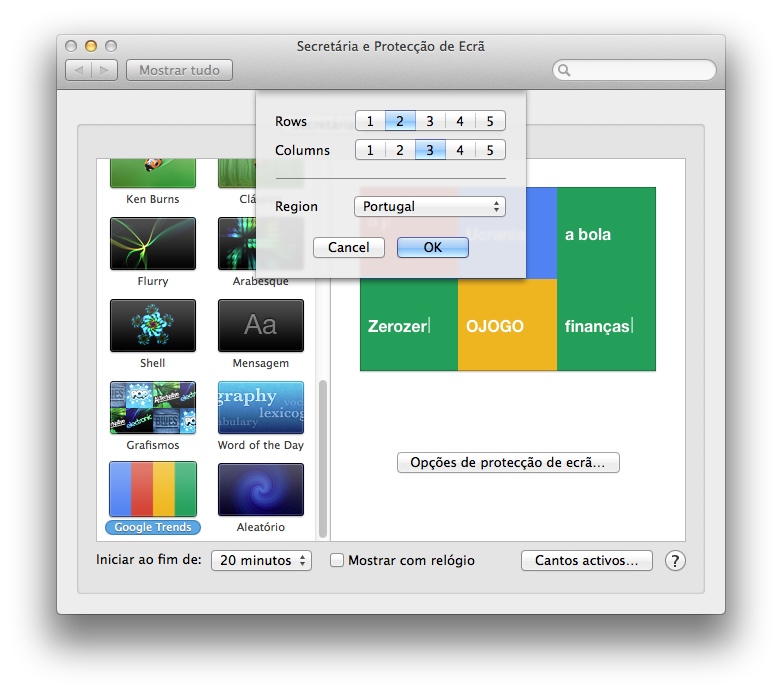Open Opções de protecção de ecrã

[x=508, y=462]
